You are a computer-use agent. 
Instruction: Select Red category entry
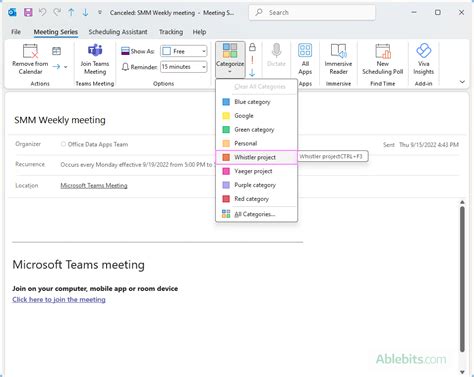[x=256, y=199]
